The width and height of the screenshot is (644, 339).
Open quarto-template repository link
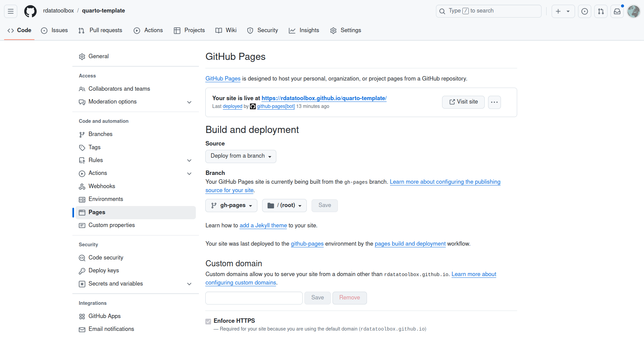coord(103,11)
